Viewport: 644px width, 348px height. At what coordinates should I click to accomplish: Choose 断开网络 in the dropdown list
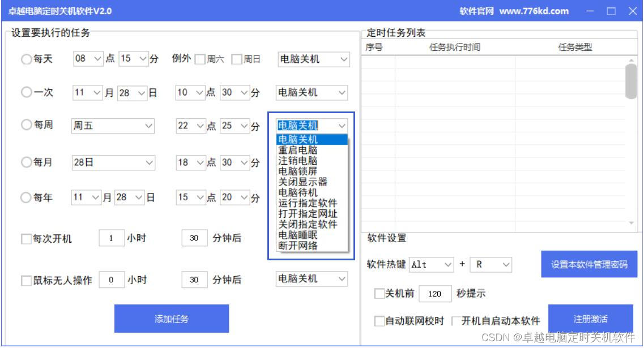(312, 246)
